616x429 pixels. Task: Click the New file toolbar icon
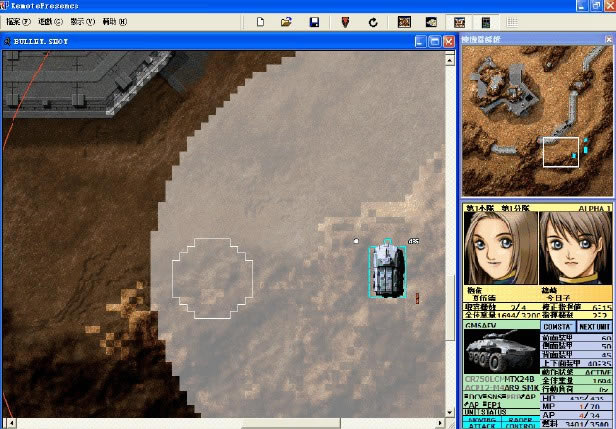(x=261, y=21)
